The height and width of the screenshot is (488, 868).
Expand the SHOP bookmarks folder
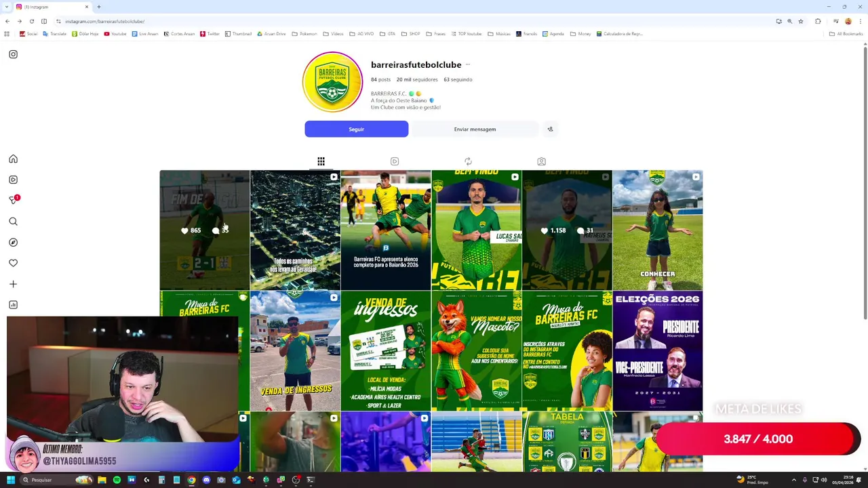tap(411, 33)
